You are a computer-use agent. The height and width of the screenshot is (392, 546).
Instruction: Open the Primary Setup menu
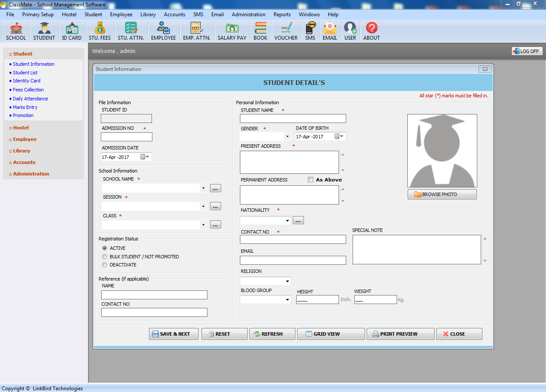(x=38, y=14)
